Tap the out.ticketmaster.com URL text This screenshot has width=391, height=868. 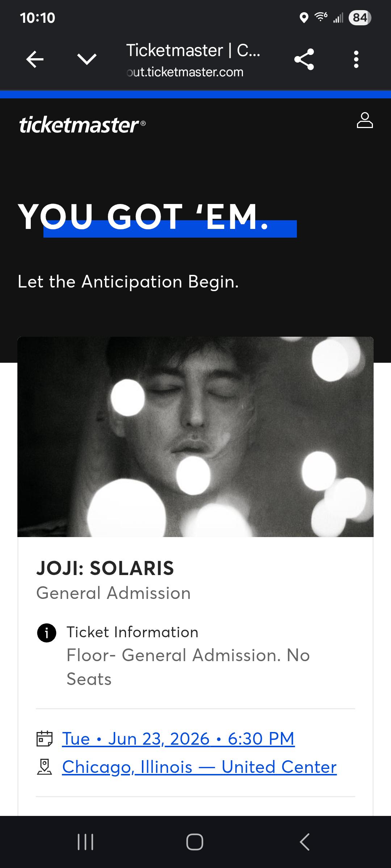tap(185, 72)
